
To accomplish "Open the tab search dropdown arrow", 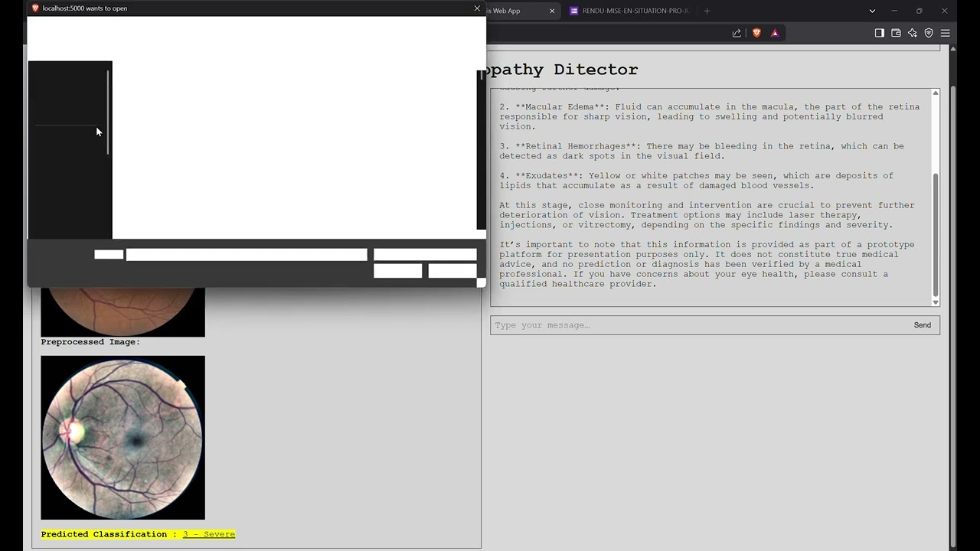I will [x=872, y=11].
